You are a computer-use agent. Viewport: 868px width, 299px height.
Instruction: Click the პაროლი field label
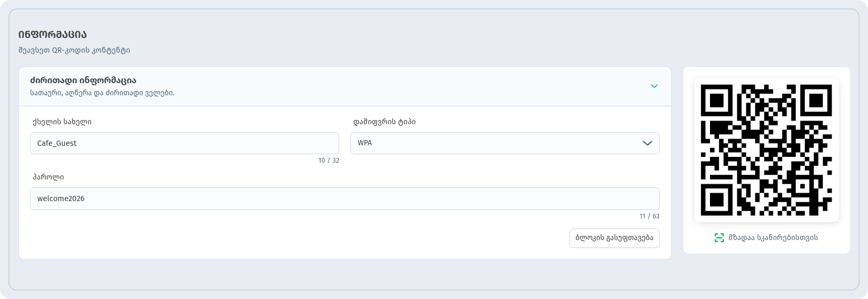(x=48, y=177)
